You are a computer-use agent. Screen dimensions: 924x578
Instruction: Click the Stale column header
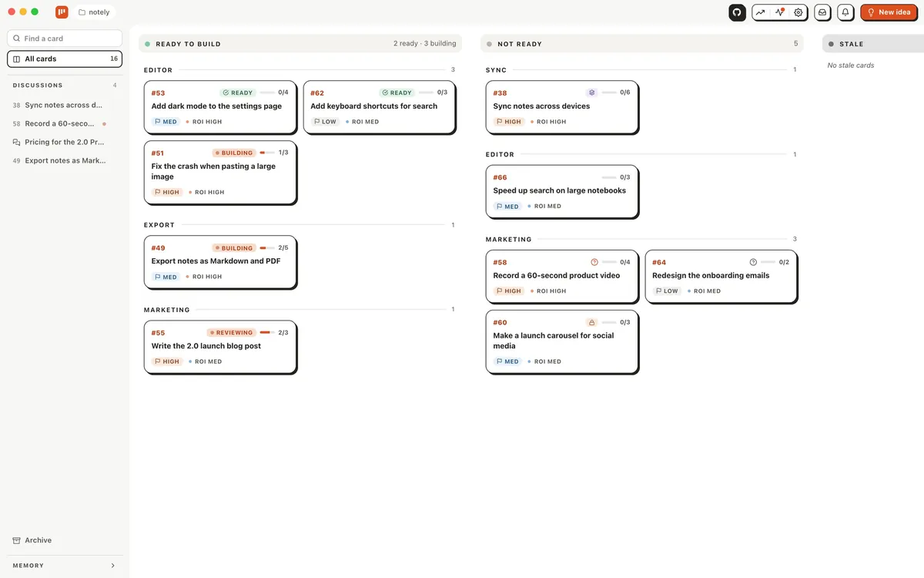coord(873,44)
